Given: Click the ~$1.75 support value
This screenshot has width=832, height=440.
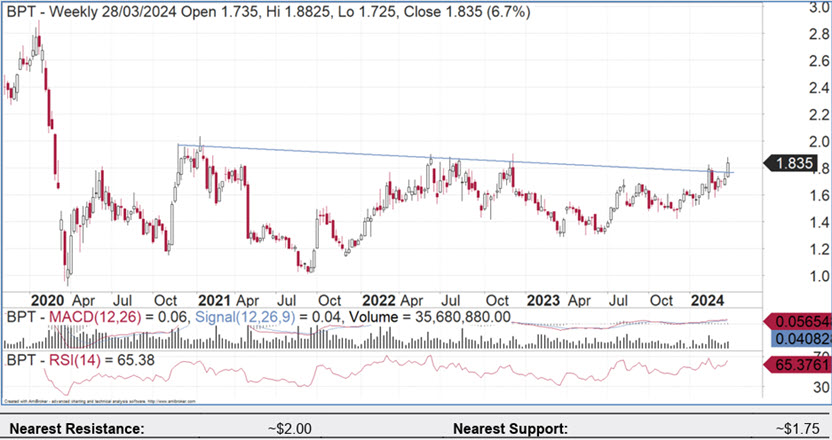Looking at the screenshot, I should 799,428.
